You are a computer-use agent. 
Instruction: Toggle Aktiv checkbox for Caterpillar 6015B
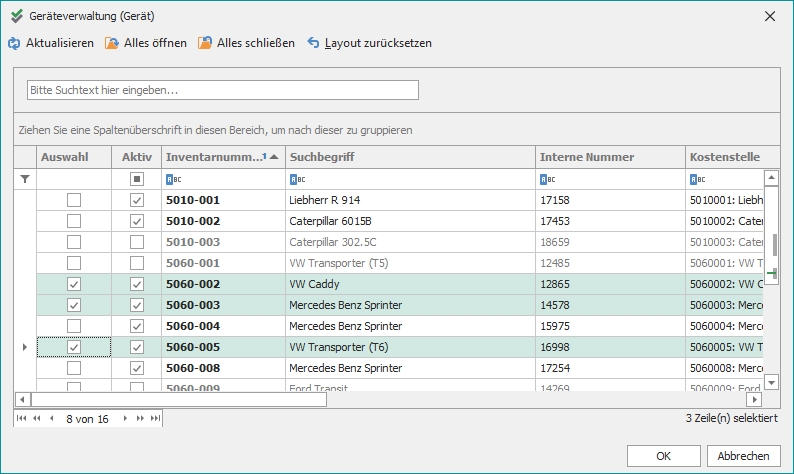pos(137,221)
